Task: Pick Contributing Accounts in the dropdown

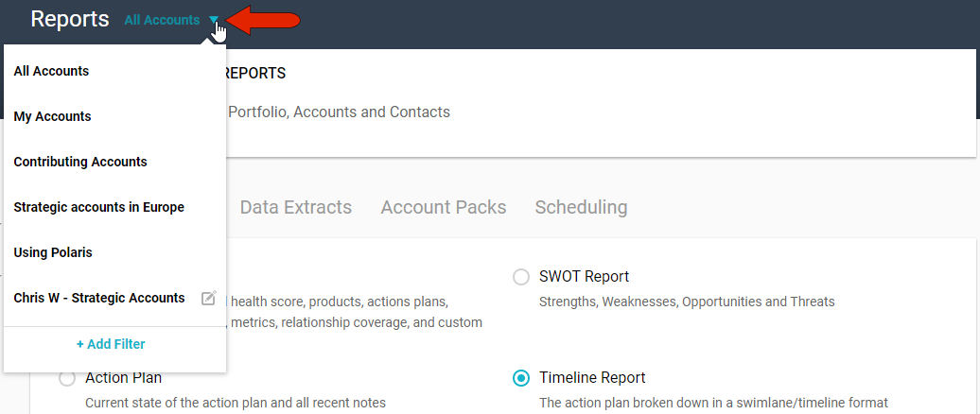Action: coord(80,162)
